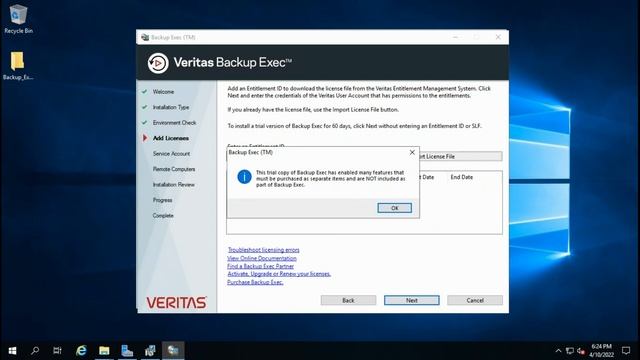The height and width of the screenshot is (360, 640).
Task: Open View Online Documentation link
Action: pyautogui.click(x=262, y=258)
